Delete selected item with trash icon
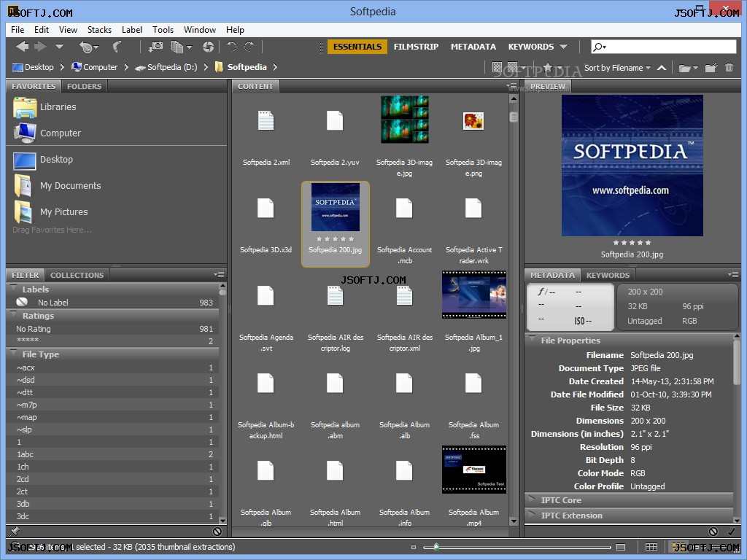747x560 pixels. click(729, 68)
